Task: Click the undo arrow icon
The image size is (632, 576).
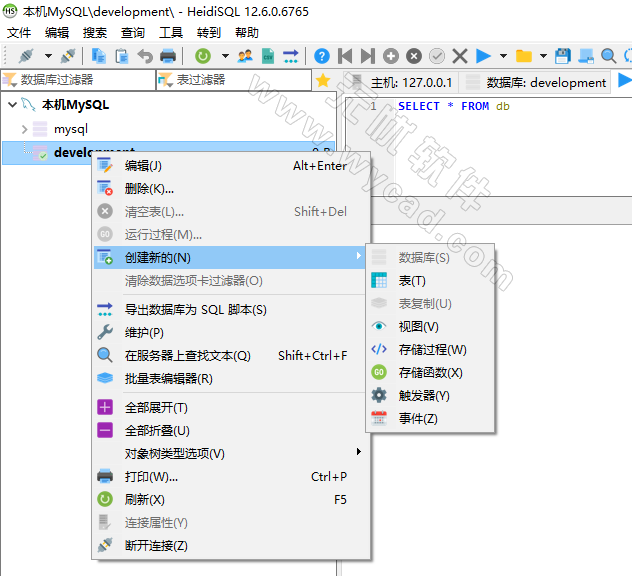Action: click(145, 56)
